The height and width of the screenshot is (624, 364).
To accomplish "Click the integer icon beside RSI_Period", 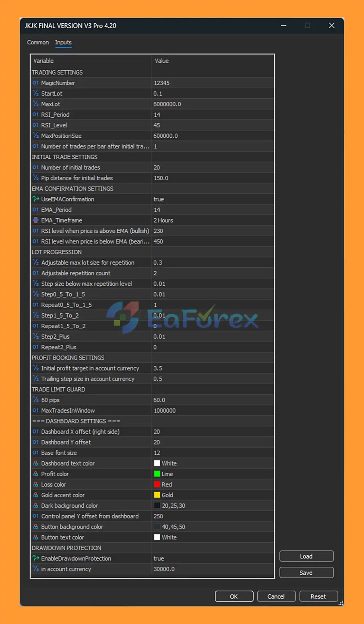I will click(x=36, y=114).
